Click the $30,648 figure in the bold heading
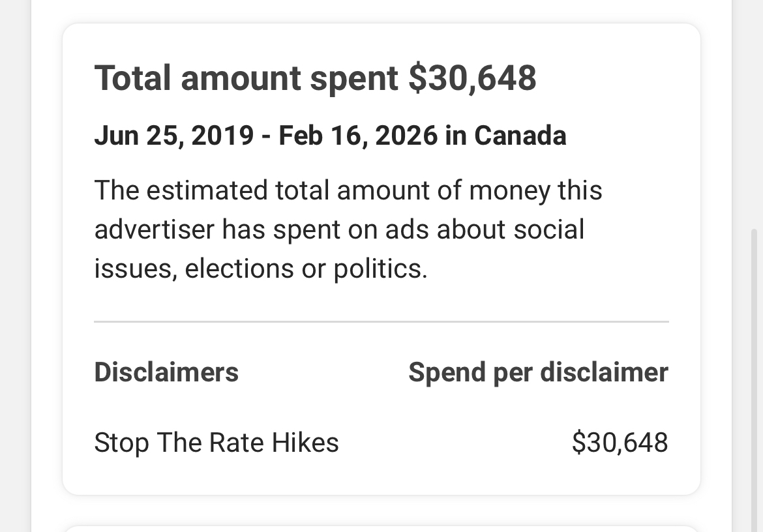763x532 pixels. 472,78
